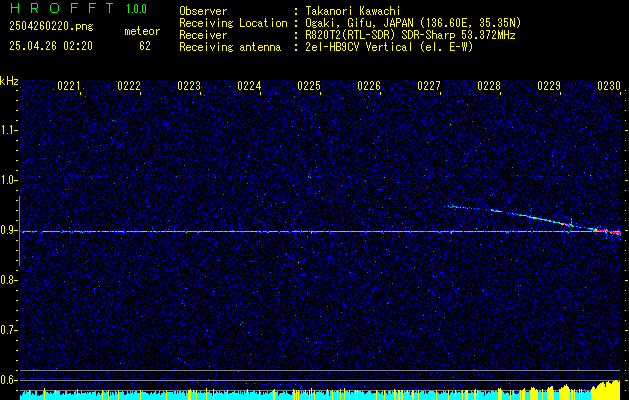Click the meteor count 62

145,46
